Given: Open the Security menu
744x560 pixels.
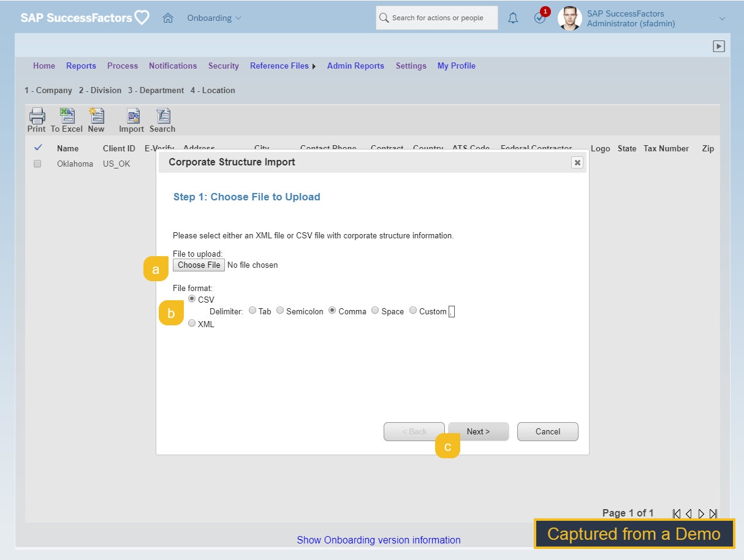Looking at the screenshot, I should pyautogui.click(x=224, y=66).
